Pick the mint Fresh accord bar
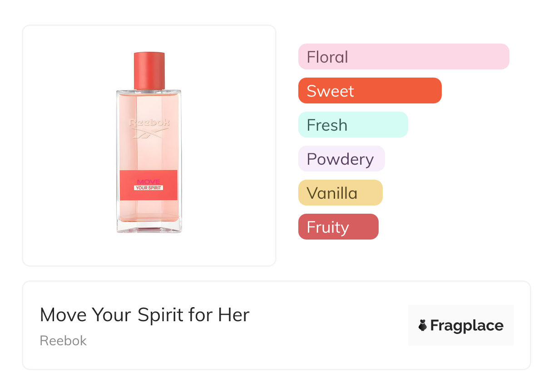This screenshot has height=392, width=553. coord(353,125)
